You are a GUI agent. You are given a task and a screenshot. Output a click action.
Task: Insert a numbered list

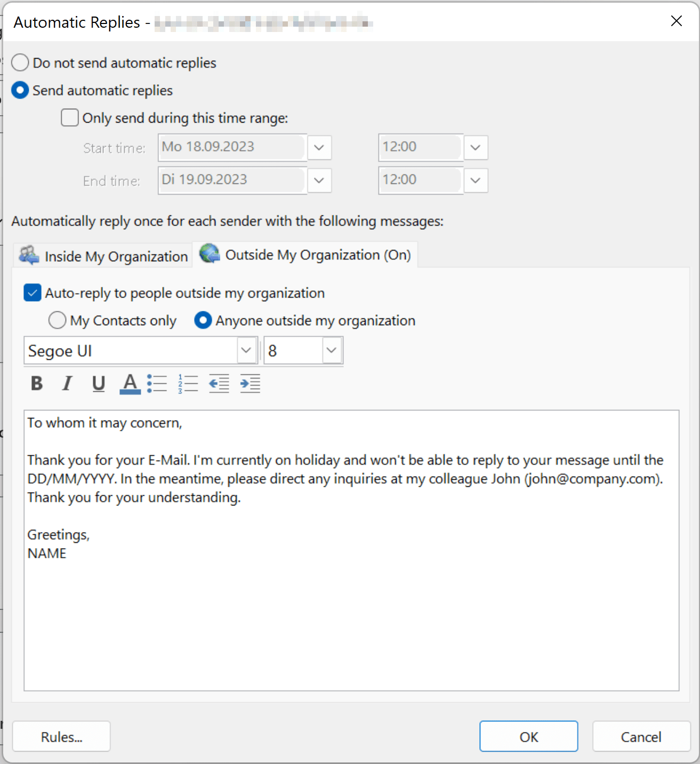click(188, 383)
